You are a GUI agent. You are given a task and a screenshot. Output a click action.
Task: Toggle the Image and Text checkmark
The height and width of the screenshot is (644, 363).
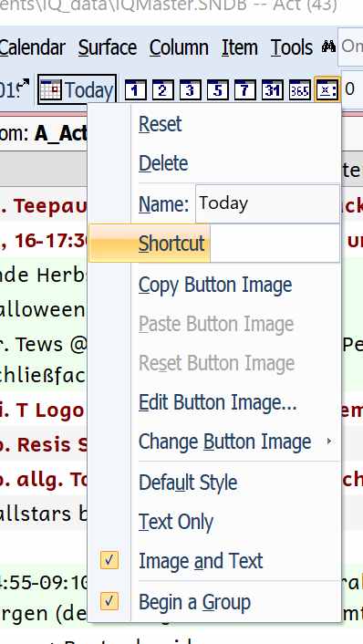(109, 561)
